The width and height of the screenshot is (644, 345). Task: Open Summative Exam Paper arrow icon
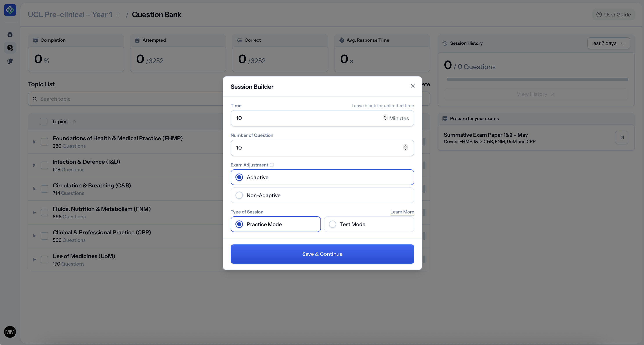click(622, 138)
